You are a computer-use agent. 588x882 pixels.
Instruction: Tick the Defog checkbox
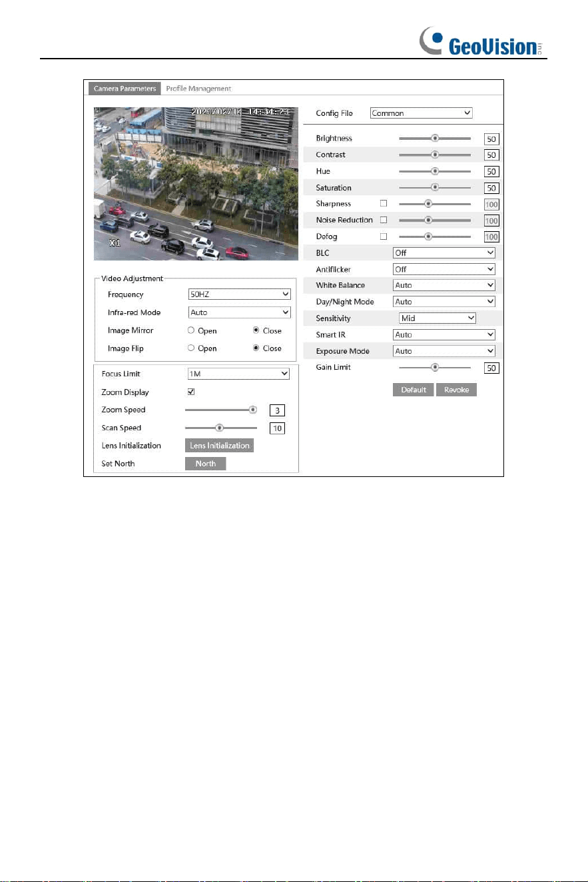click(383, 236)
